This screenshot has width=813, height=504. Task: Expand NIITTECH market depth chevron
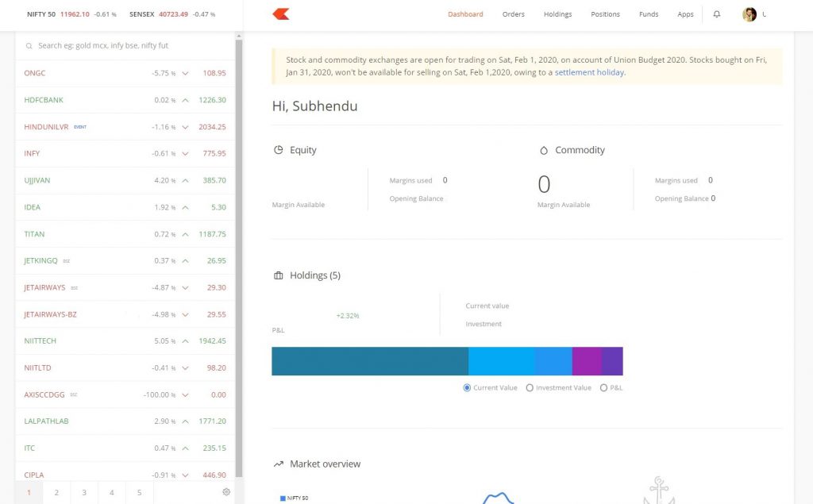(x=185, y=341)
